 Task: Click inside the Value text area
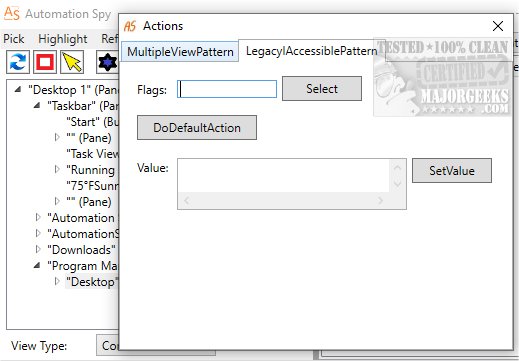pyautogui.click(x=283, y=175)
